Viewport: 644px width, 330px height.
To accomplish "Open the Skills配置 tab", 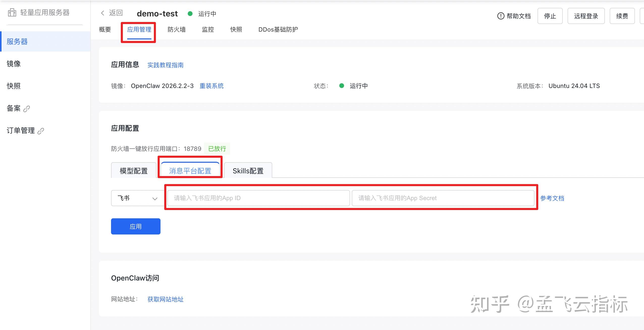I will [248, 170].
